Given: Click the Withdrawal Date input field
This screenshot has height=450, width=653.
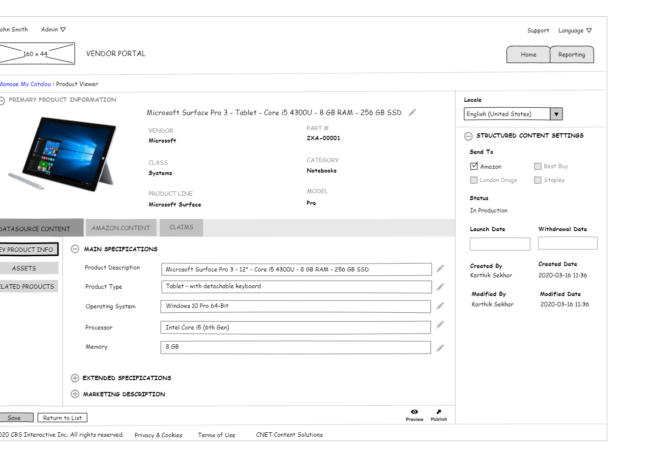Looking at the screenshot, I should pos(568,243).
